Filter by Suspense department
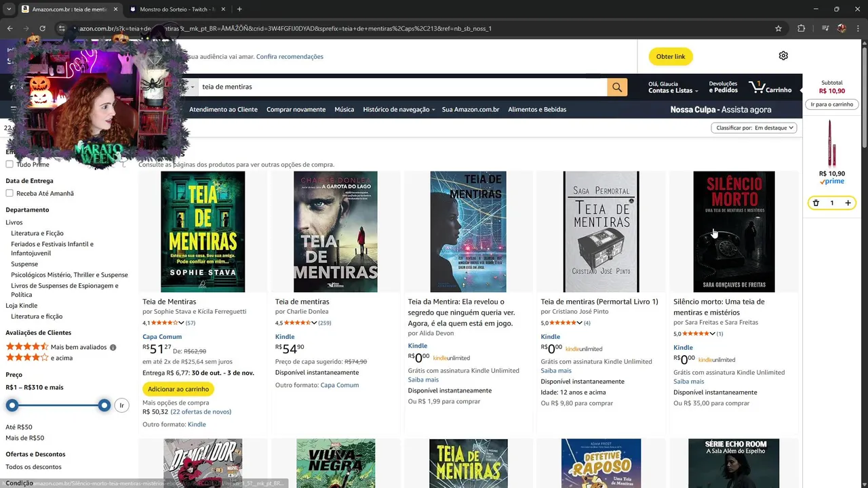 coord(24,264)
